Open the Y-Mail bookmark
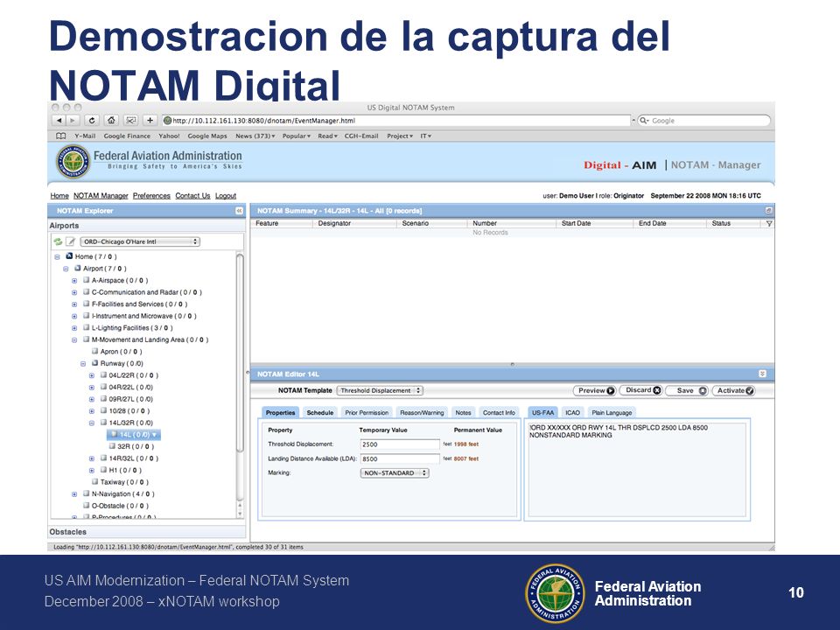The image size is (840, 630). coord(85,136)
